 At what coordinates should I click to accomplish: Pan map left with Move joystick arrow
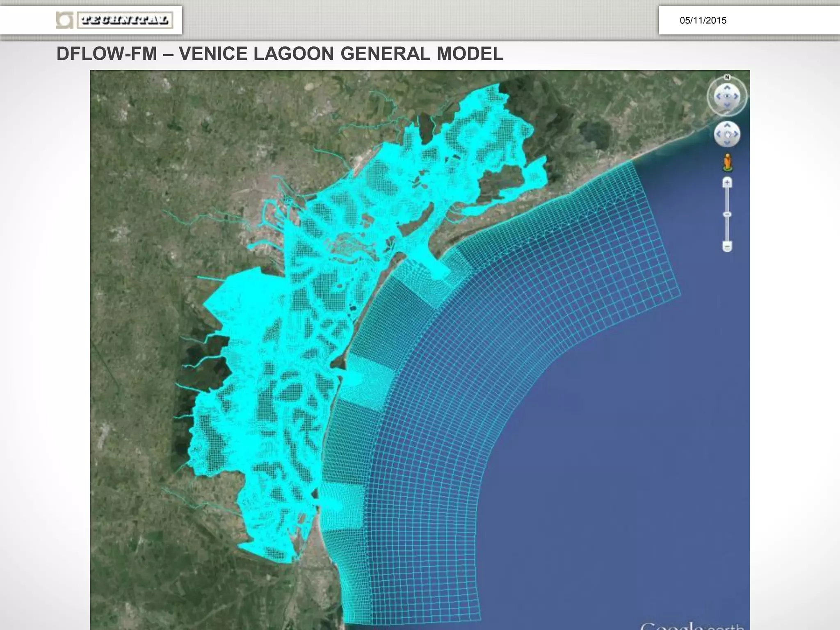click(719, 134)
